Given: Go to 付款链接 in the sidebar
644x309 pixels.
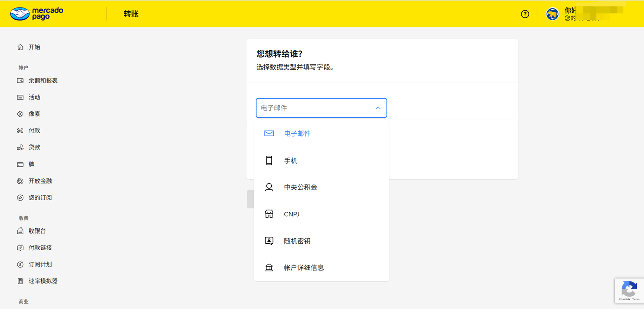Looking at the screenshot, I should coord(40,248).
